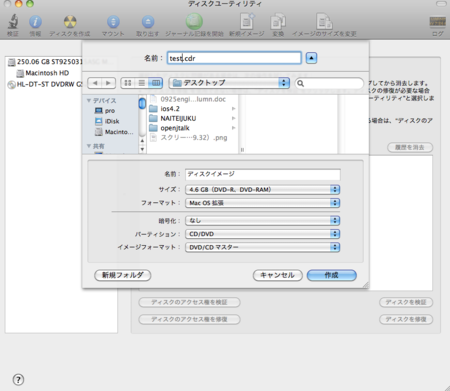Select the HL-DT-ST DVDRW drive
Viewport: 450px width, 391px height.
pyautogui.click(x=45, y=84)
